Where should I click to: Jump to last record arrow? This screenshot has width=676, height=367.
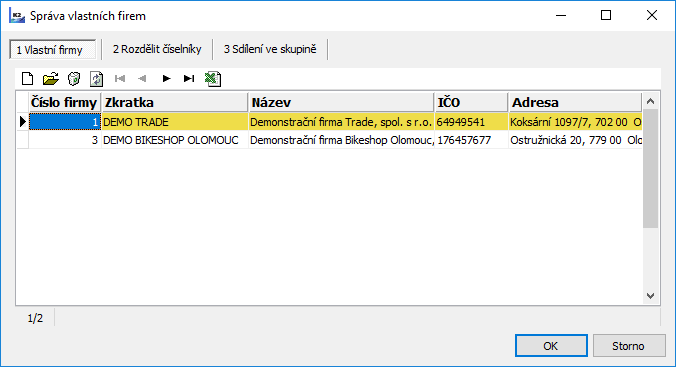(189, 78)
